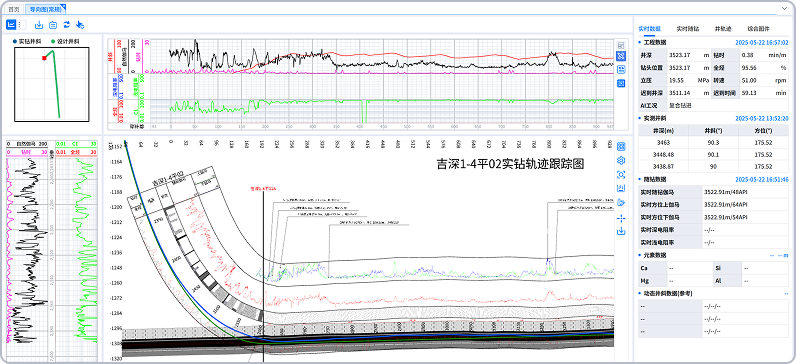Switch to the 井轨迹 tab
This screenshot has width=796, height=364.
(x=723, y=28)
